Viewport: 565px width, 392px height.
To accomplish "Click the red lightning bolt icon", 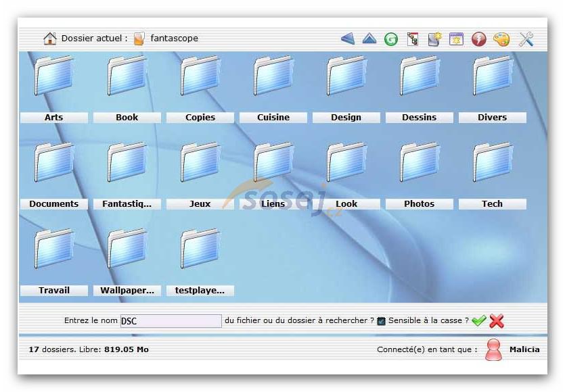I will click(x=479, y=39).
